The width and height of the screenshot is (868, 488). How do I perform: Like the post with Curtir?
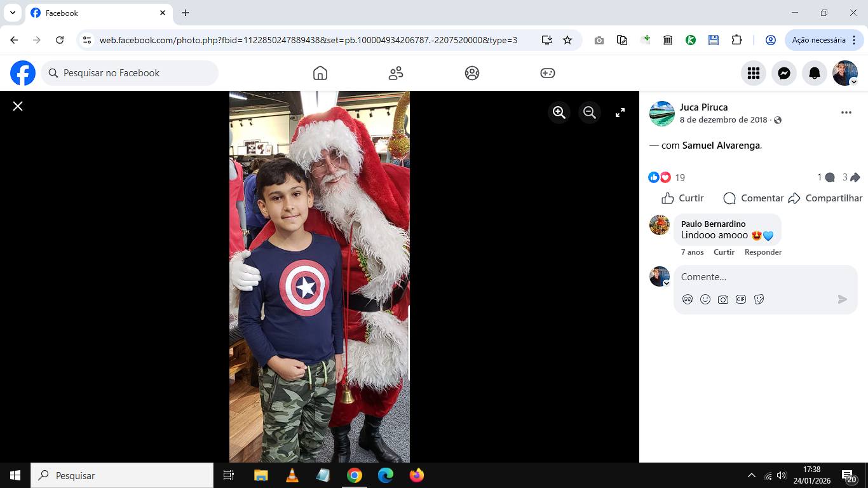(682, 198)
